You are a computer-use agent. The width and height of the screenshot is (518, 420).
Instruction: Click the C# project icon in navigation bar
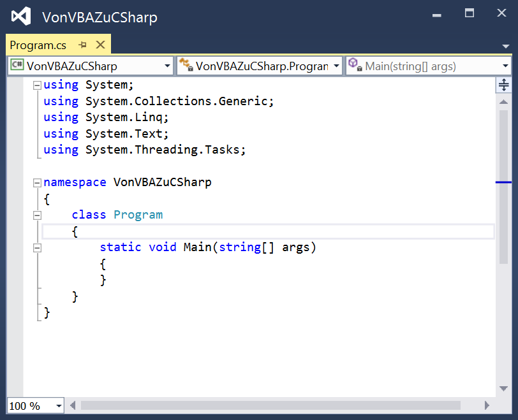tap(17, 66)
